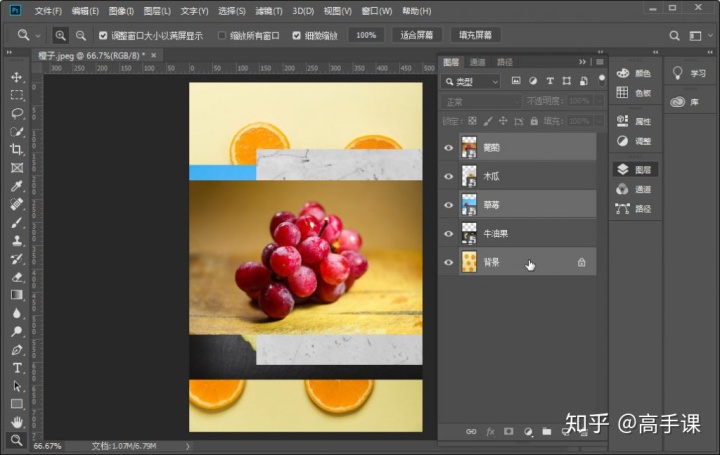Open the 属性 panel button
The image size is (720, 455).
coord(636,121)
